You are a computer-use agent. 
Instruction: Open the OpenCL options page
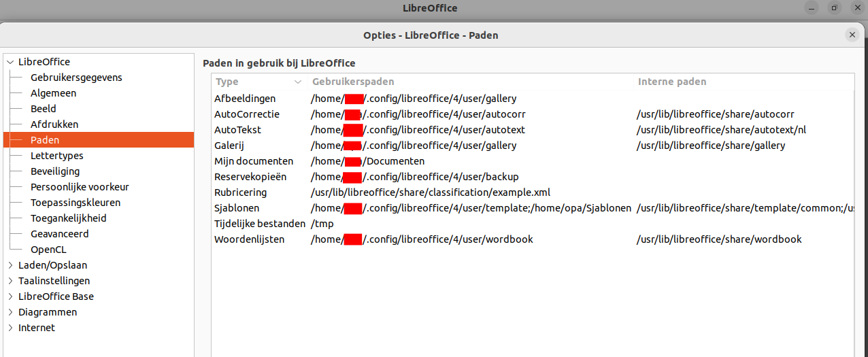pos(48,250)
